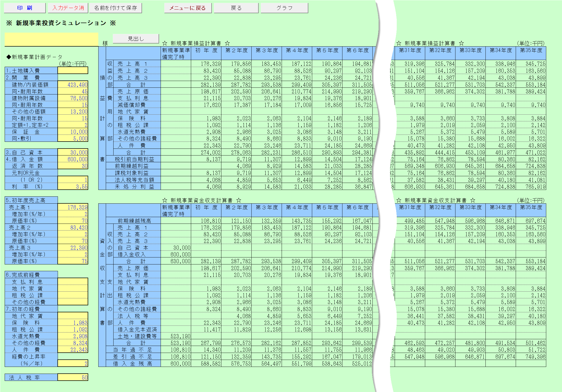562x392 pixels.
Task: Click 完成前経費 支払利息 input cell
Action: (73, 282)
